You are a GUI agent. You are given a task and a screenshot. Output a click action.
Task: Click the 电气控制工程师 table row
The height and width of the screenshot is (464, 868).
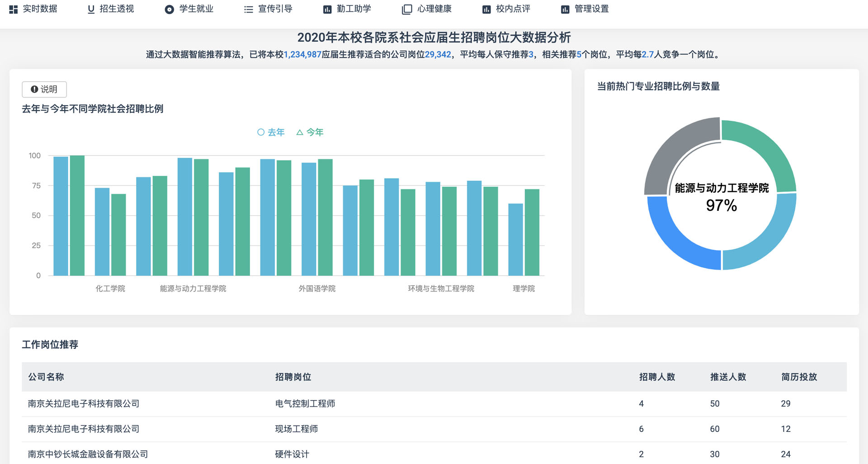(x=305, y=403)
